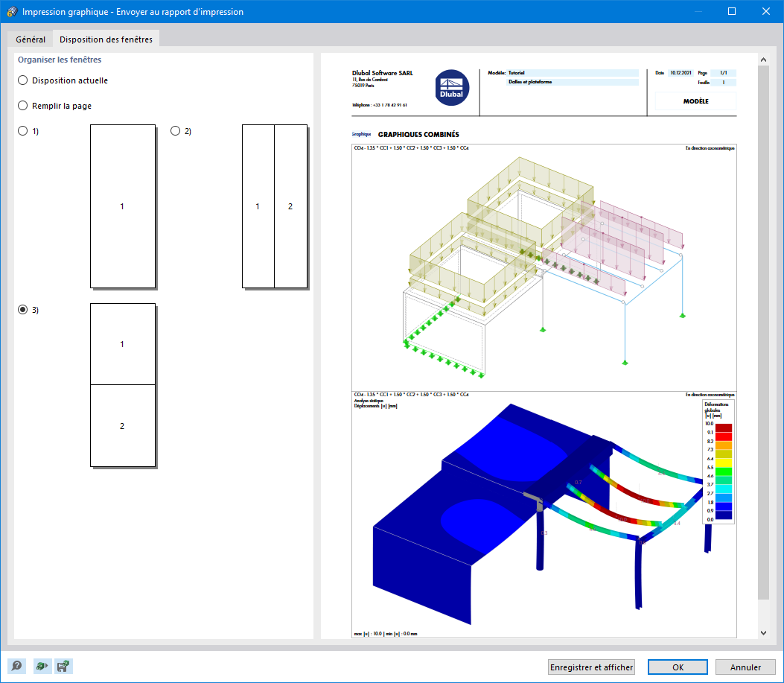
Task: Choose the Remplir la page option
Action: click(22, 106)
